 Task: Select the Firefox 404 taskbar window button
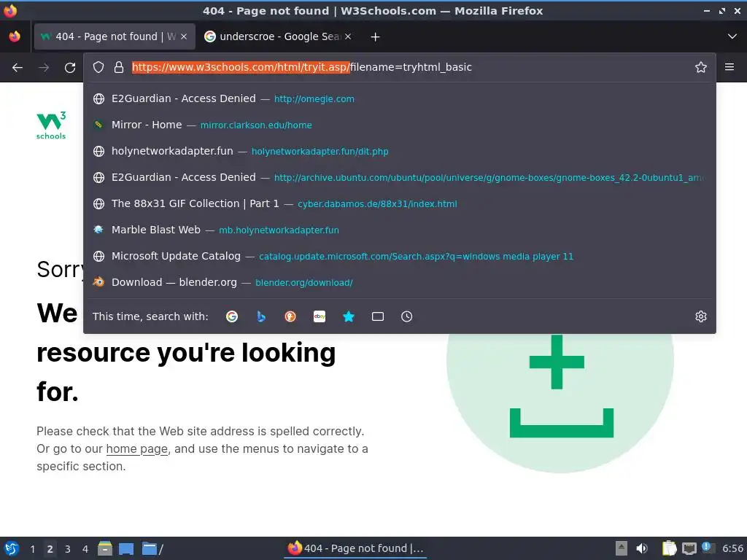pos(355,548)
